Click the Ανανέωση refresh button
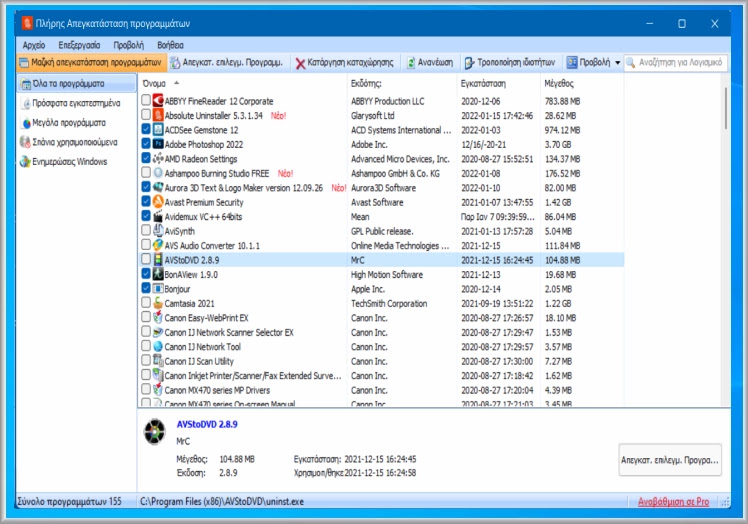Screen dimensions: 748x524 (430, 63)
